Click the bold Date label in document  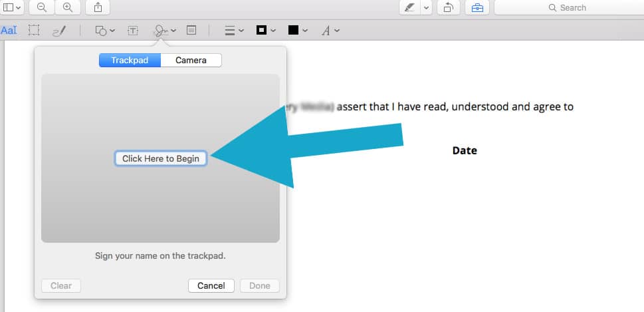465,150
